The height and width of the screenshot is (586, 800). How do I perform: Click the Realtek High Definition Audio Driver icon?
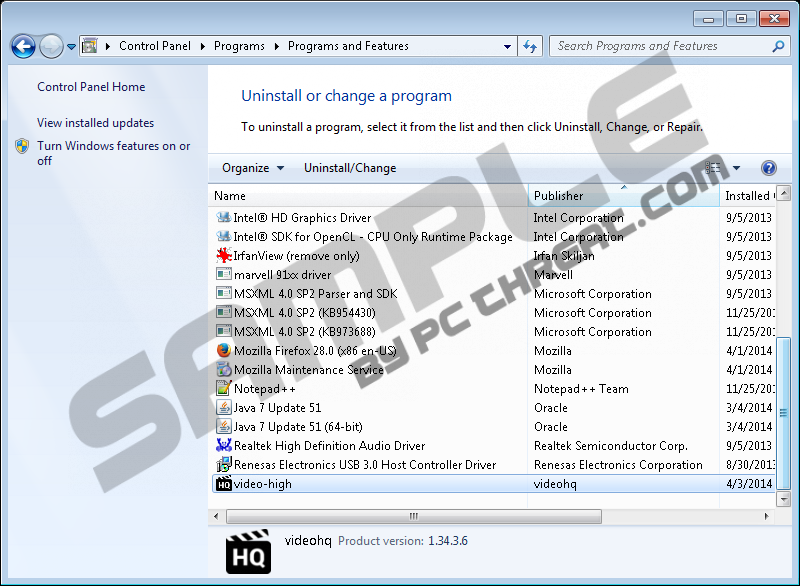click(224, 446)
